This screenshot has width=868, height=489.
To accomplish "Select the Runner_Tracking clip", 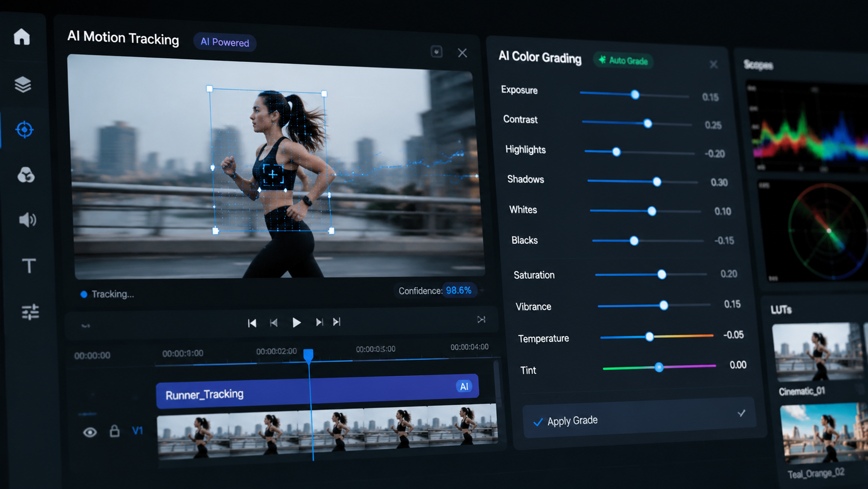I will click(317, 391).
